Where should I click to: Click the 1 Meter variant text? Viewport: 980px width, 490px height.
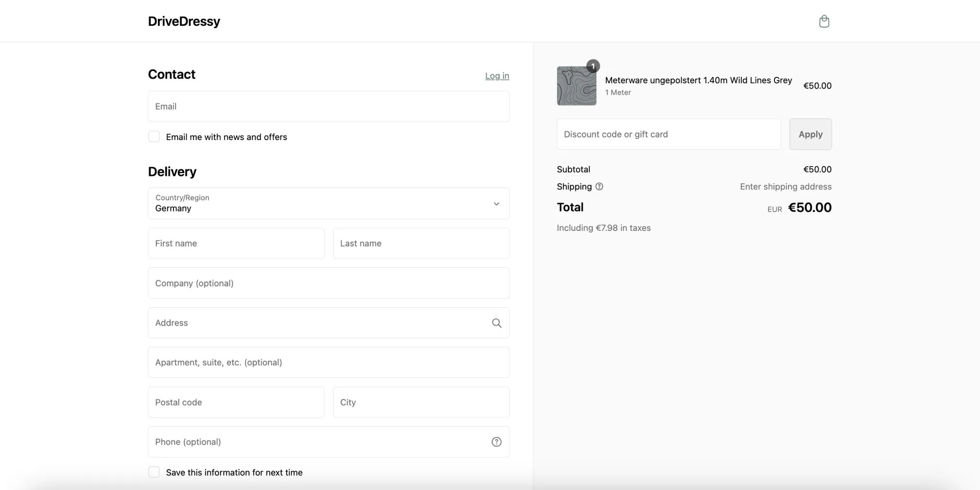(618, 92)
